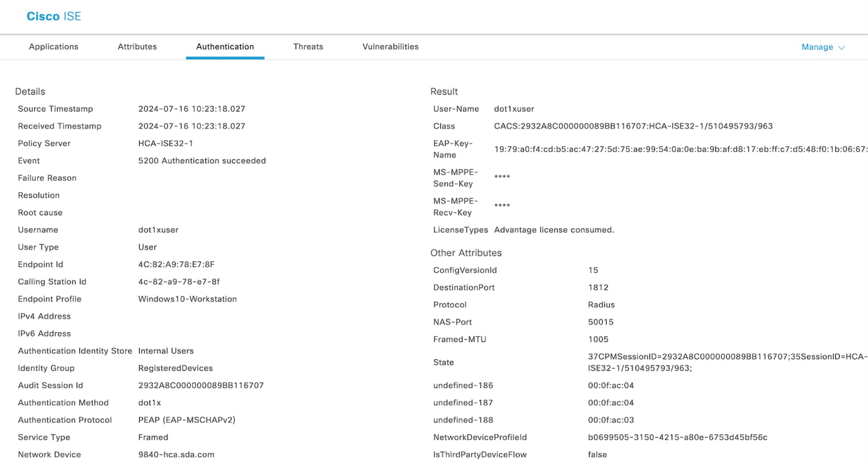Click the Framed-MTU value 1005

tap(598, 339)
